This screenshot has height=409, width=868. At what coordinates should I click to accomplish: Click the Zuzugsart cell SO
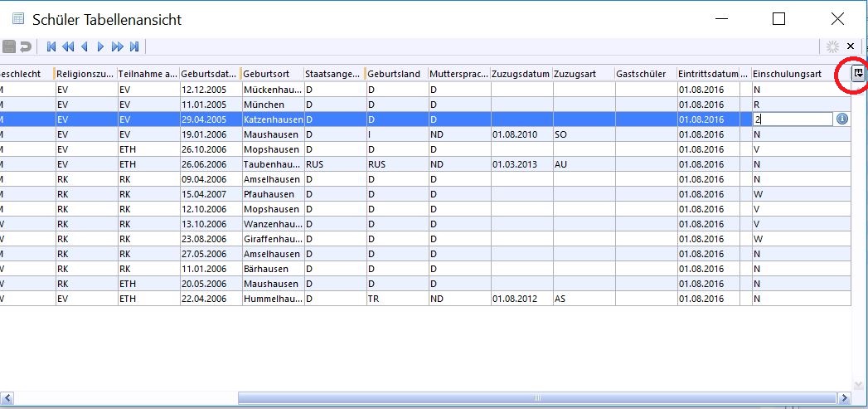tap(584, 134)
